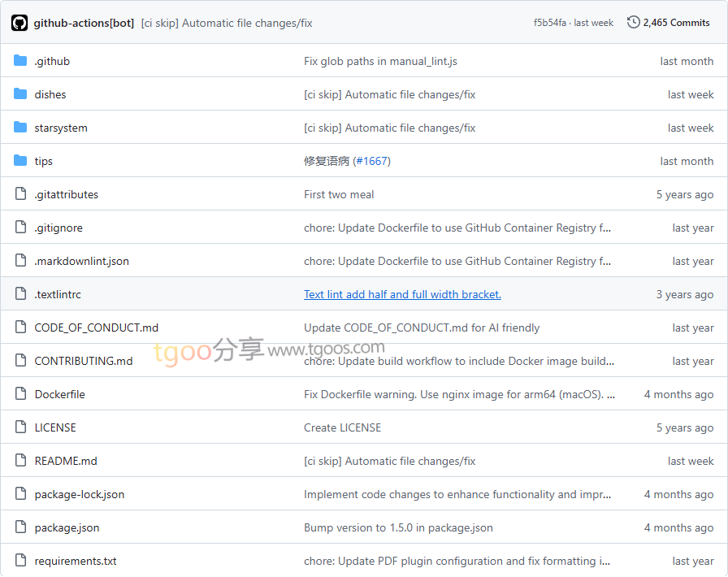
Task: Click the LICENSE file icon
Action: click(20, 427)
